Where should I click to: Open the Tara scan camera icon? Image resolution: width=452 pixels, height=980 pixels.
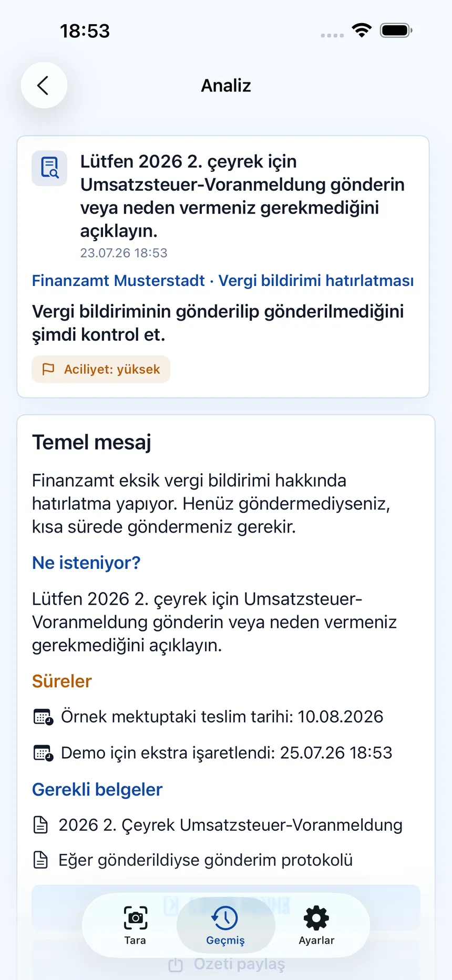(x=135, y=918)
